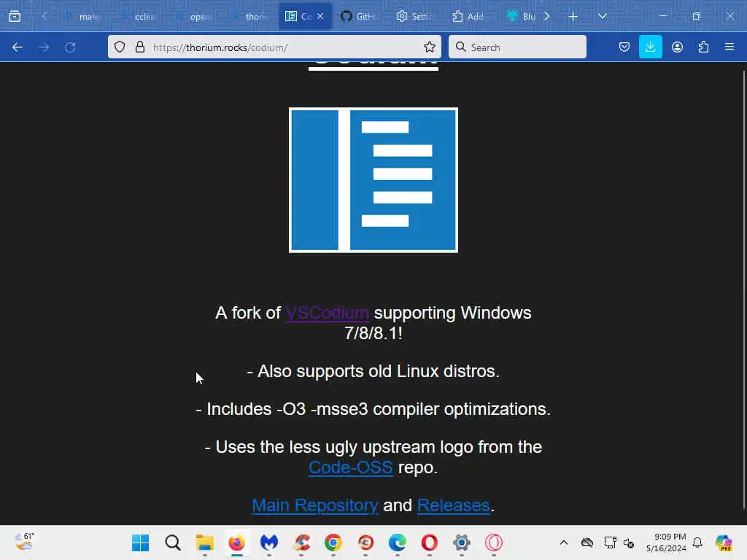
Task: Switch to the 'cclea' tab
Action: 139,16
